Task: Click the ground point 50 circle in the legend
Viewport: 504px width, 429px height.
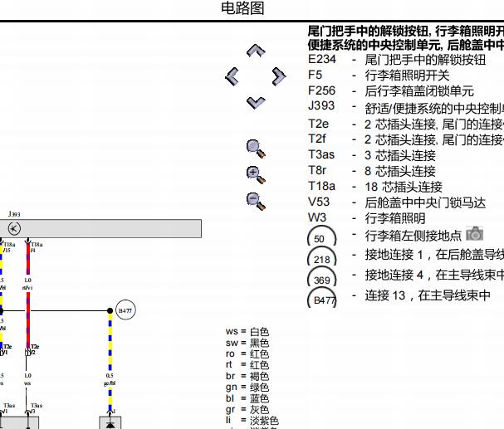Action: pos(322,236)
